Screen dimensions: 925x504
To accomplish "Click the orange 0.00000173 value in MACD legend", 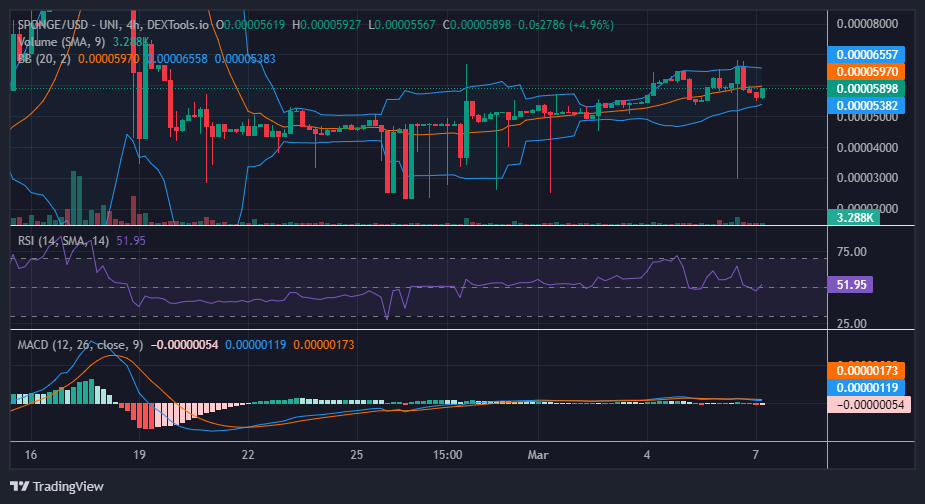I will point(324,345).
